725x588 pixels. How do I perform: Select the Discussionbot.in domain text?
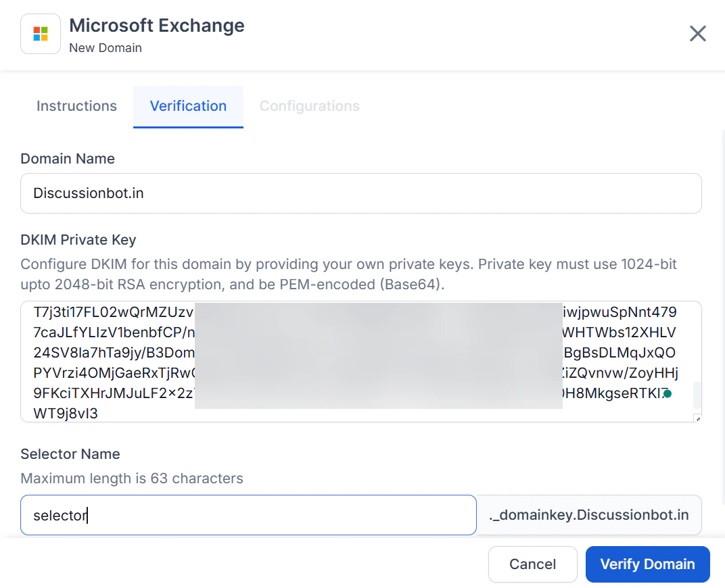point(88,193)
